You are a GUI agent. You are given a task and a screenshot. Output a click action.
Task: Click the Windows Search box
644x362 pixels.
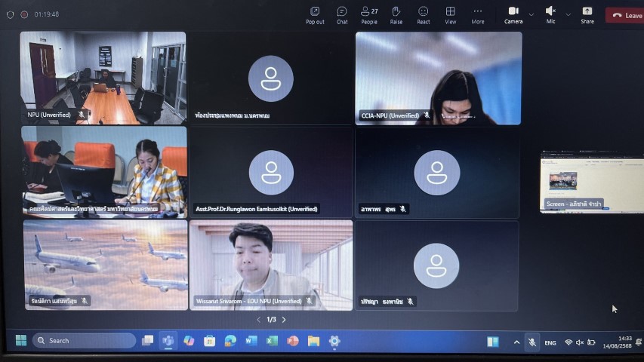tap(83, 341)
